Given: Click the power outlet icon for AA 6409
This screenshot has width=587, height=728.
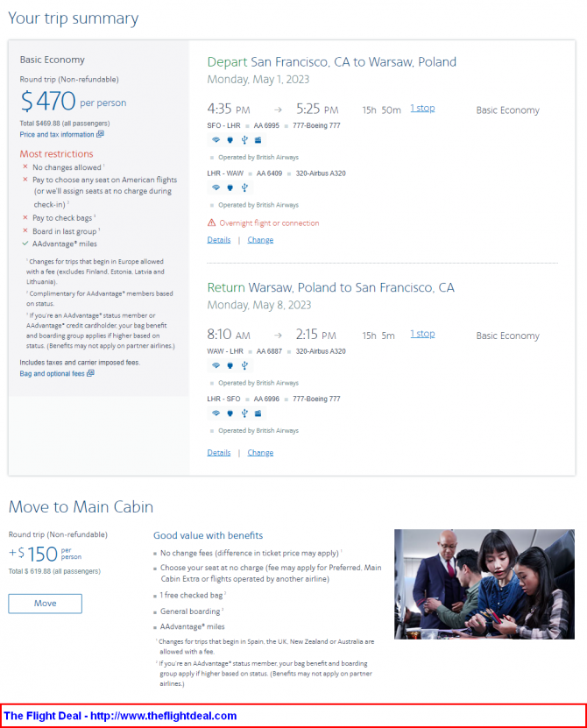Looking at the screenshot, I should (x=230, y=187).
